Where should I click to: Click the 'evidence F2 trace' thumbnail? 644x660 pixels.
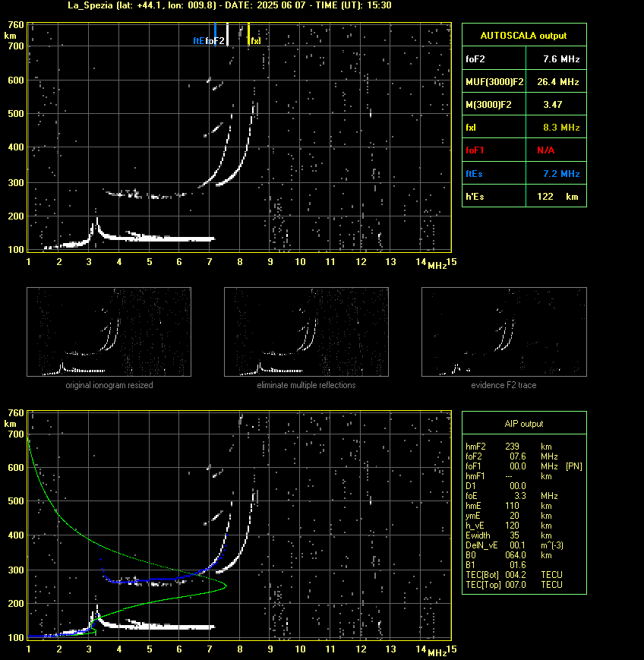(504, 332)
